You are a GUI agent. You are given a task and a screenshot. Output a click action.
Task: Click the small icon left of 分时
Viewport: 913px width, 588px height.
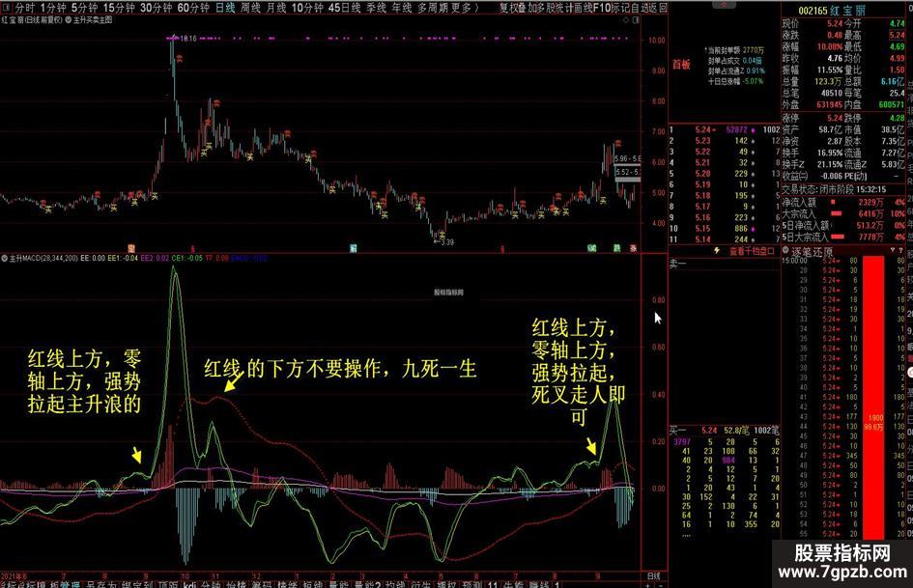(x=7, y=8)
